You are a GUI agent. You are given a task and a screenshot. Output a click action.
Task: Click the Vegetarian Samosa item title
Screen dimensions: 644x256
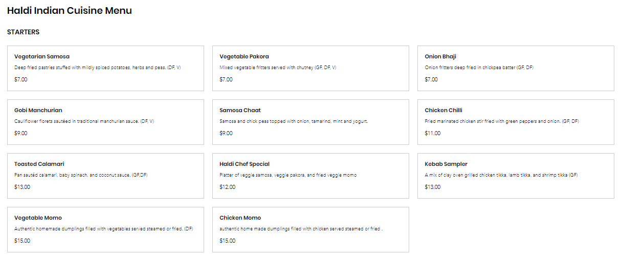42,56
